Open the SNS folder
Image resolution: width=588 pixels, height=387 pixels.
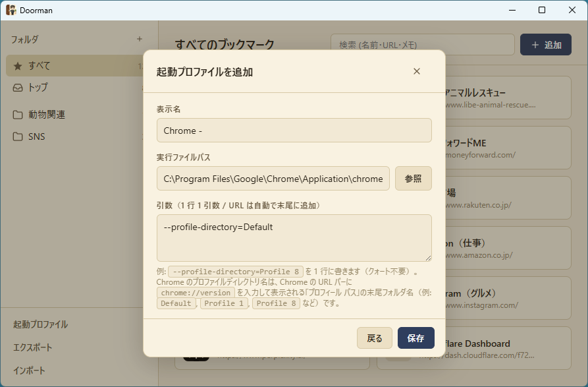pos(75,136)
